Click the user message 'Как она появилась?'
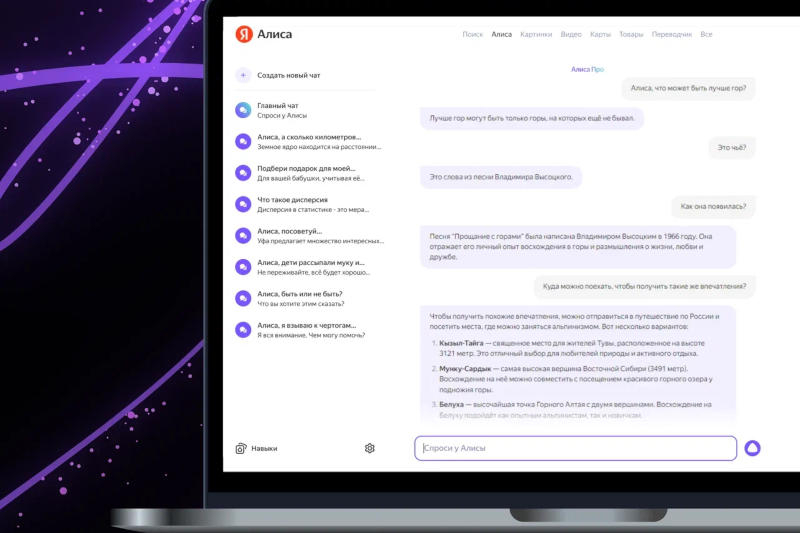This screenshot has height=533, width=800. [713, 207]
